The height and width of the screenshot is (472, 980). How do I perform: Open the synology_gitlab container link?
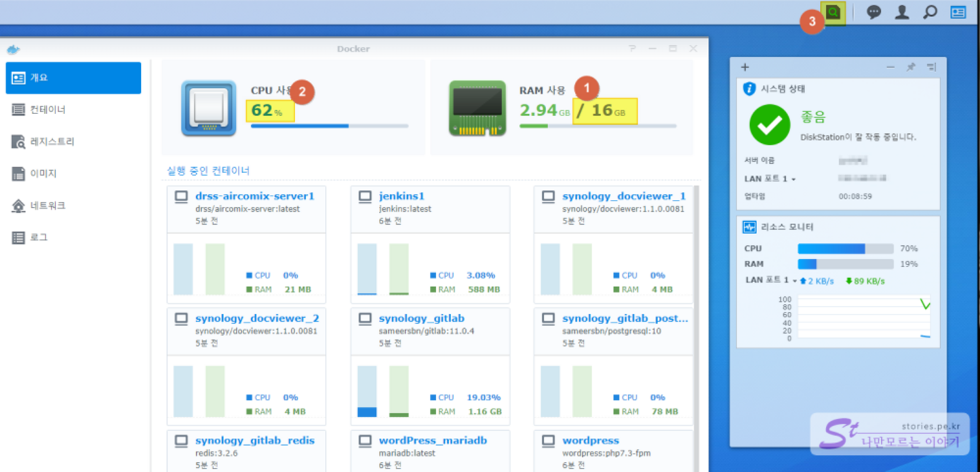click(421, 318)
